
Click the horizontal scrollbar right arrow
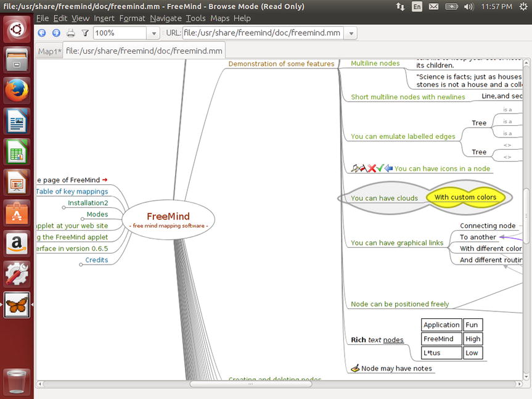pos(519,384)
